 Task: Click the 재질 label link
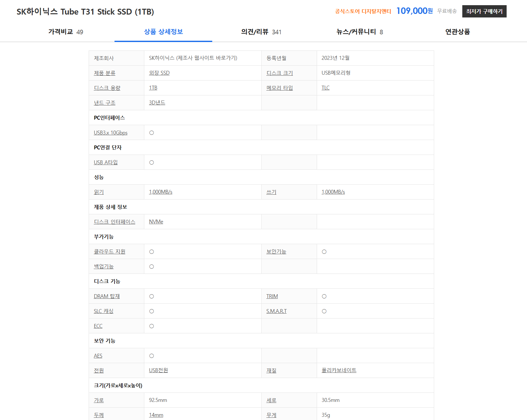[271, 371]
